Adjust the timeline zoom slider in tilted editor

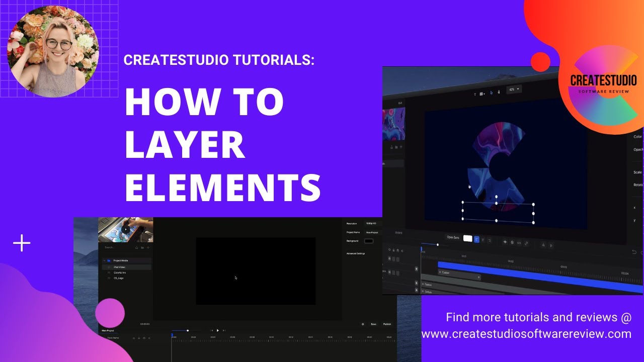[438, 245]
